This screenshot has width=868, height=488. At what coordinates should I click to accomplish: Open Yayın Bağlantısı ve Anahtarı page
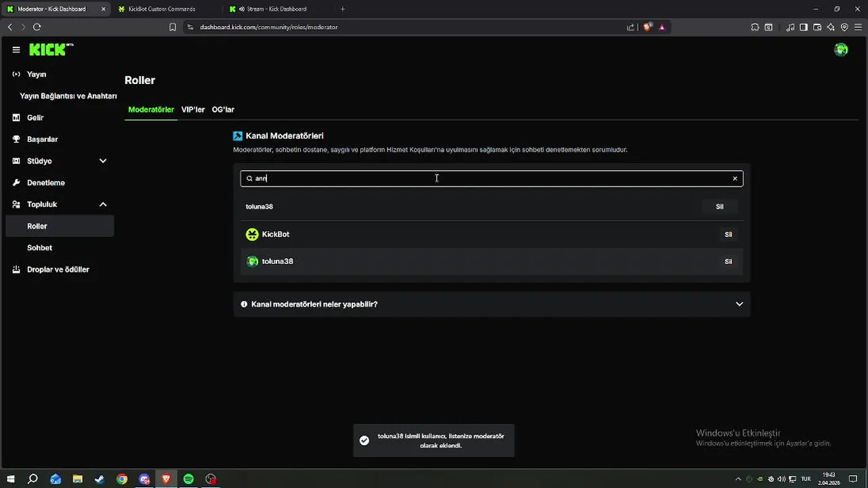point(68,96)
